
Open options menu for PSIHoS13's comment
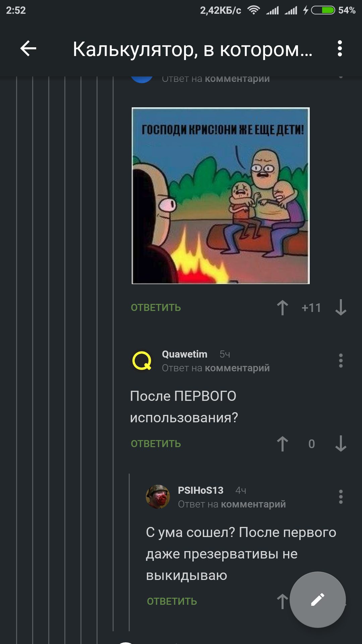[x=341, y=497]
